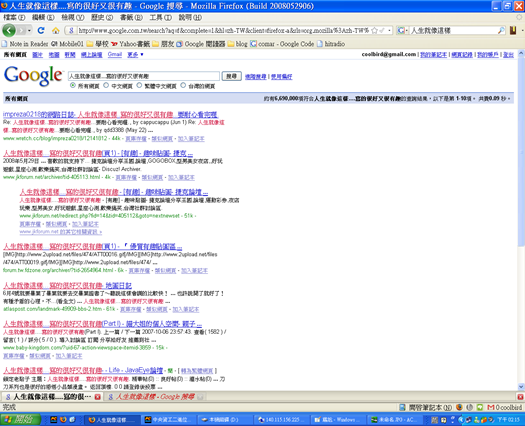525x426 pixels.
Task: Click the green Back navigation arrow
Action: [x=9, y=30]
